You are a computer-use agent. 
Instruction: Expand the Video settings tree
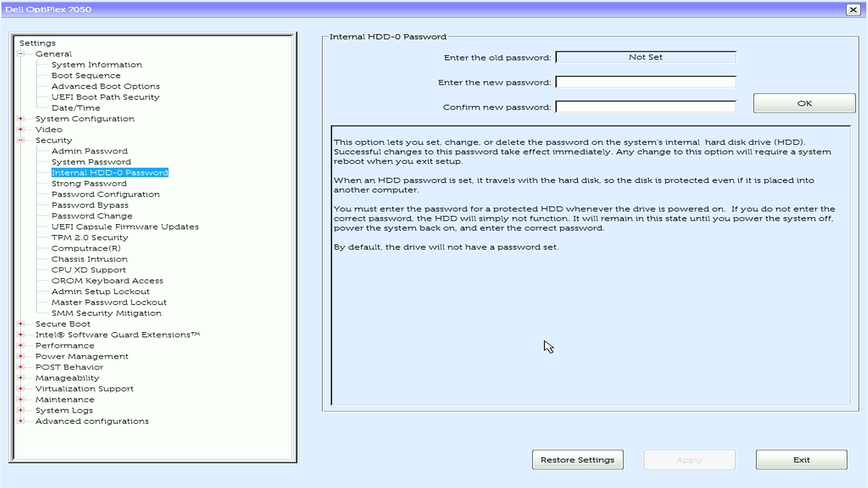tap(20, 129)
